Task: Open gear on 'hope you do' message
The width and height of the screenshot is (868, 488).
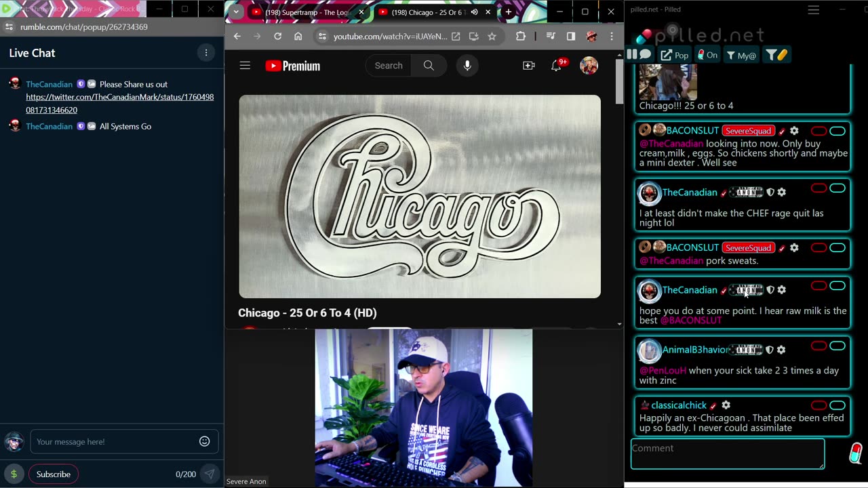Action: tap(782, 290)
